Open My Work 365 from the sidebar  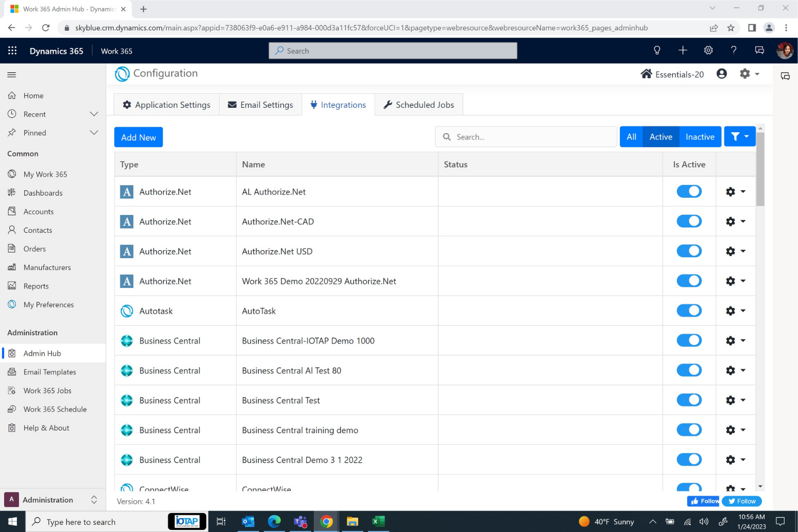(x=44, y=174)
